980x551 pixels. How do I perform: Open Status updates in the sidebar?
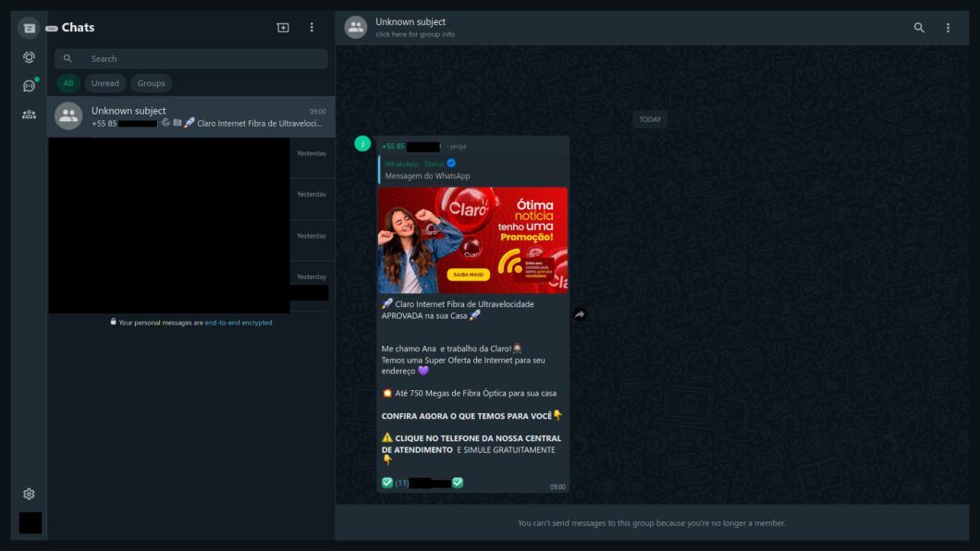click(x=29, y=56)
